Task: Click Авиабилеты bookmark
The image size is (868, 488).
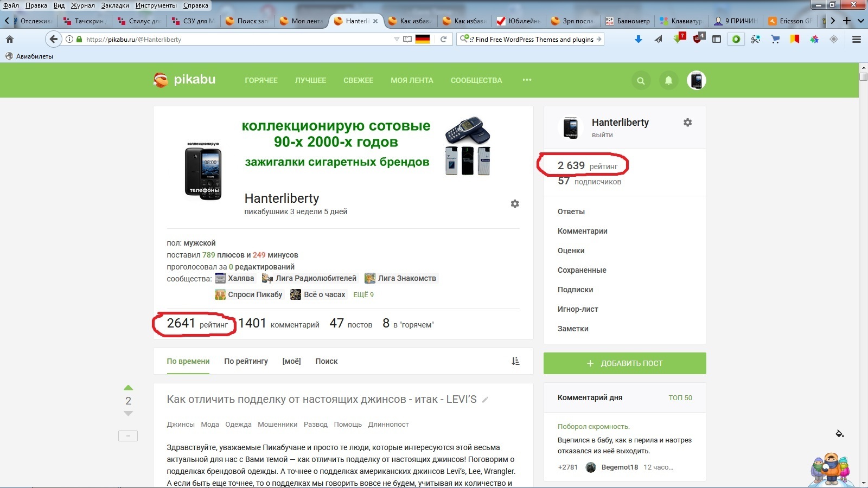Action: [x=29, y=56]
